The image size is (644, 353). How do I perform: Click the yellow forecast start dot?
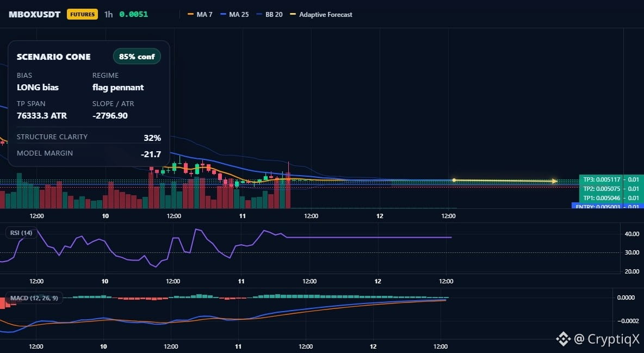coord(454,180)
